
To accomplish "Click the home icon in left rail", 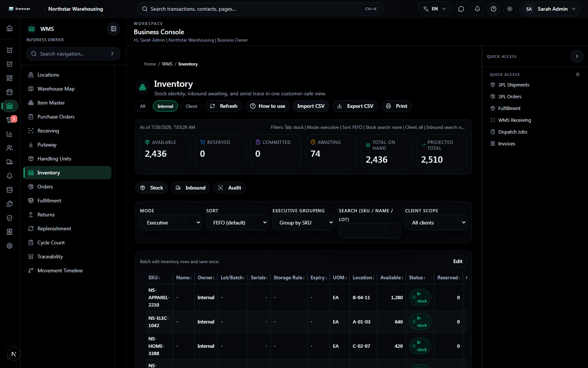I will [x=10, y=28].
